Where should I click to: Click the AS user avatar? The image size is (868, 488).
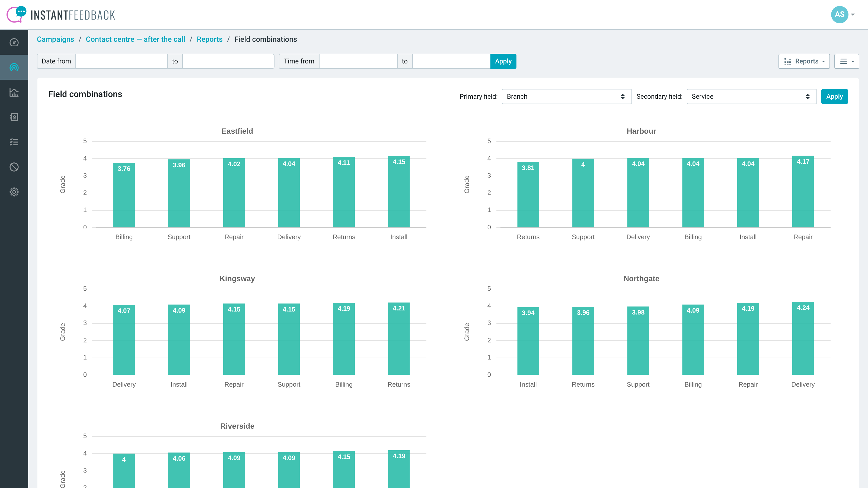[839, 14]
